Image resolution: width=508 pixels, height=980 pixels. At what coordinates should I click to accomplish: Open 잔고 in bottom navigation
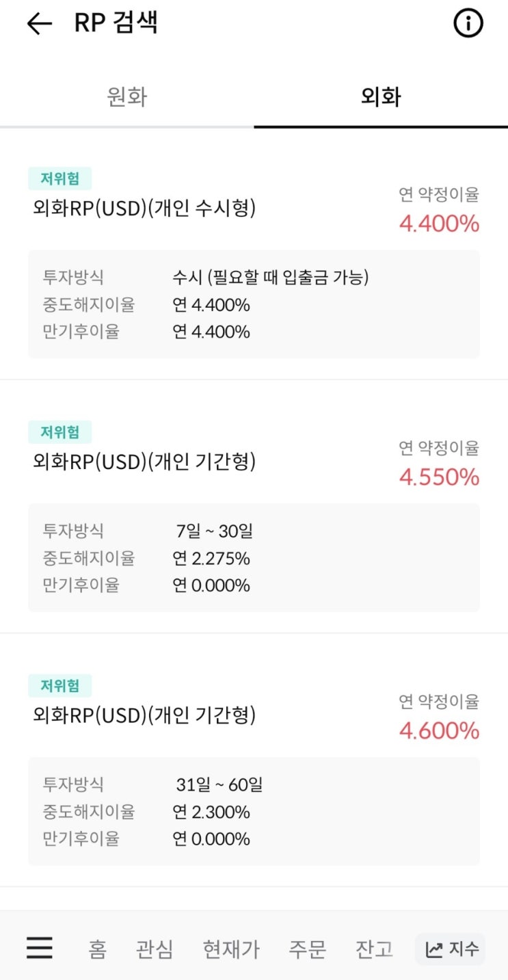[x=374, y=949]
